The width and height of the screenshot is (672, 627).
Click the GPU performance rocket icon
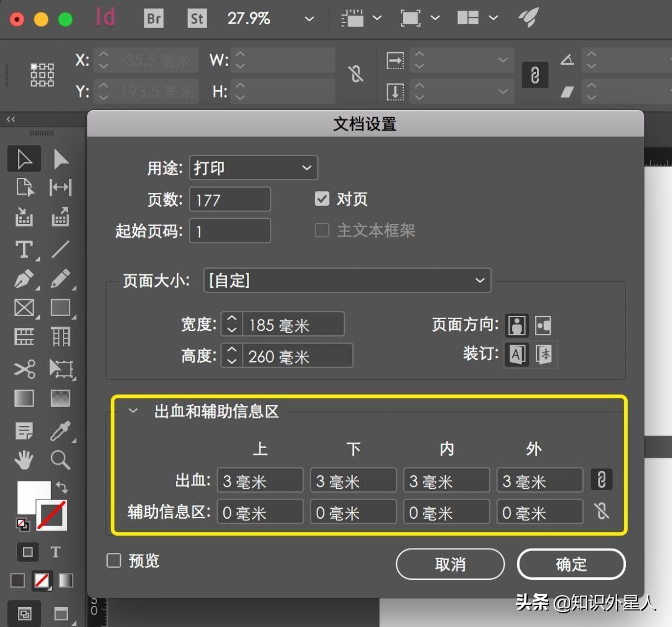528,18
